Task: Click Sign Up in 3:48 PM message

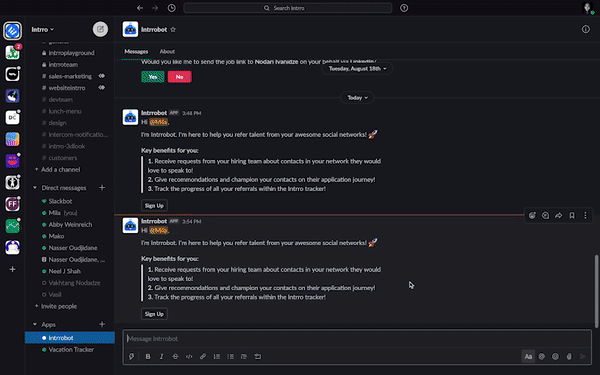Action: pyautogui.click(x=154, y=205)
